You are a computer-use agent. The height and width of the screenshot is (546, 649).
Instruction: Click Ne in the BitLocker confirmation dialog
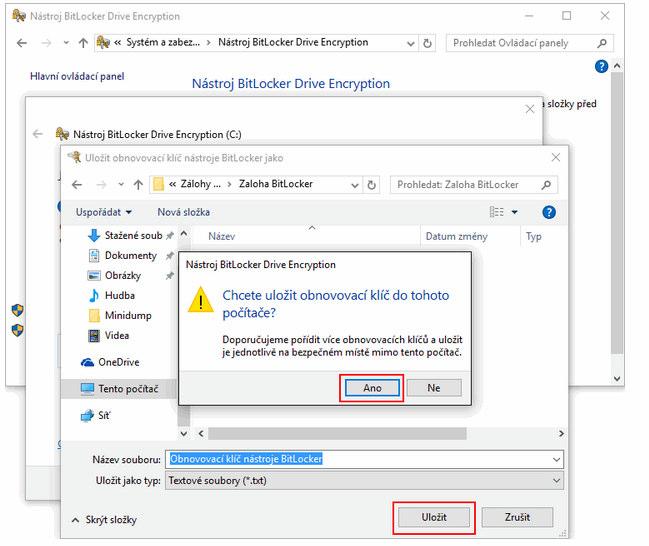(x=434, y=388)
